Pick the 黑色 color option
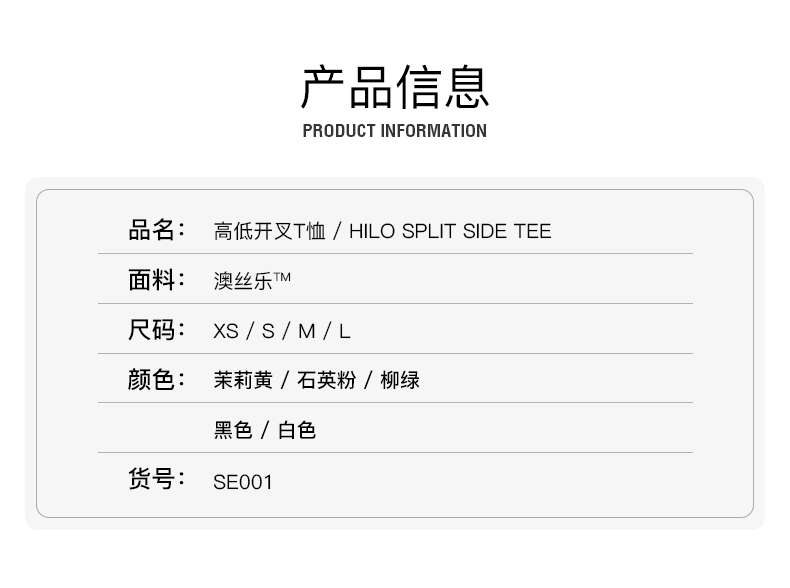The width and height of the screenshot is (790, 588). [233, 431]
